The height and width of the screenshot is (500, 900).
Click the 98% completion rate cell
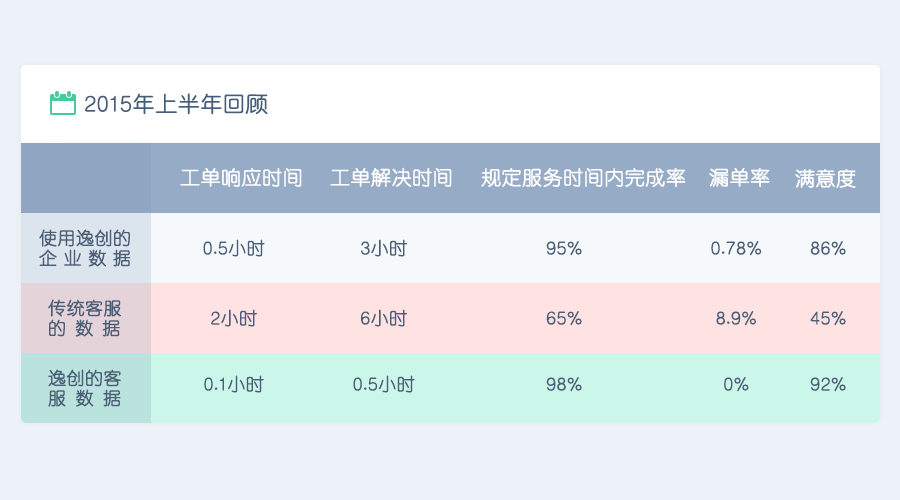coord(564,385)
